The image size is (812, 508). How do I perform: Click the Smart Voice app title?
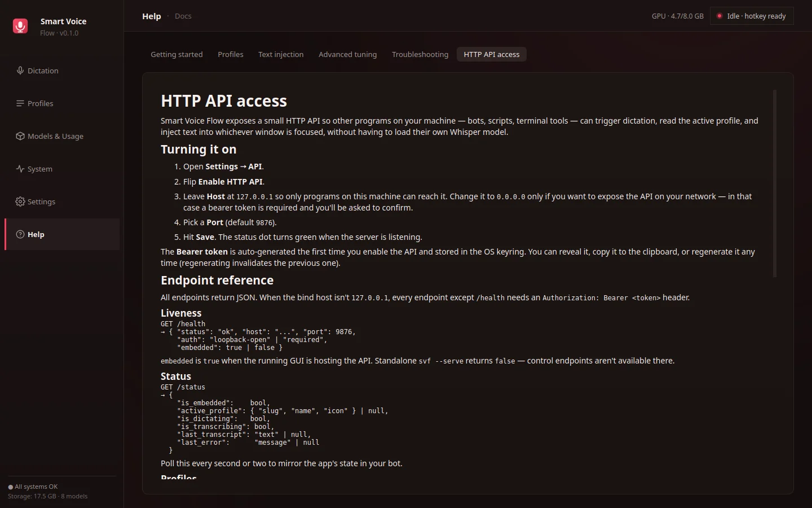point(63,21)
